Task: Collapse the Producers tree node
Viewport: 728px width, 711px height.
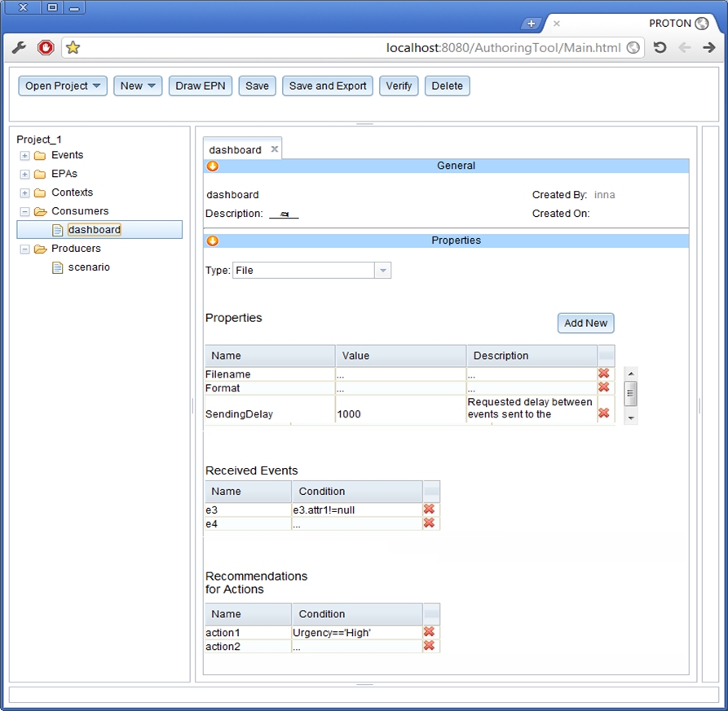Action: [x=24, y=250]
